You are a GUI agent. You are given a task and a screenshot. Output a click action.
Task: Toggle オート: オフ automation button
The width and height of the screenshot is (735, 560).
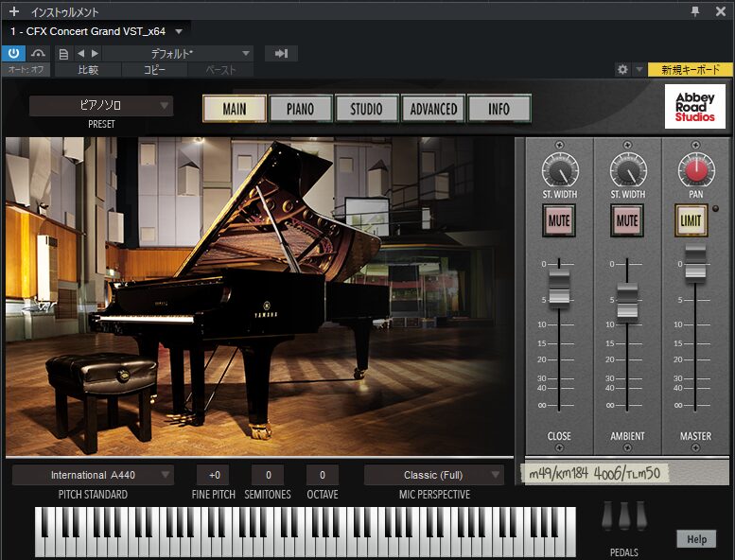[26, 70]
